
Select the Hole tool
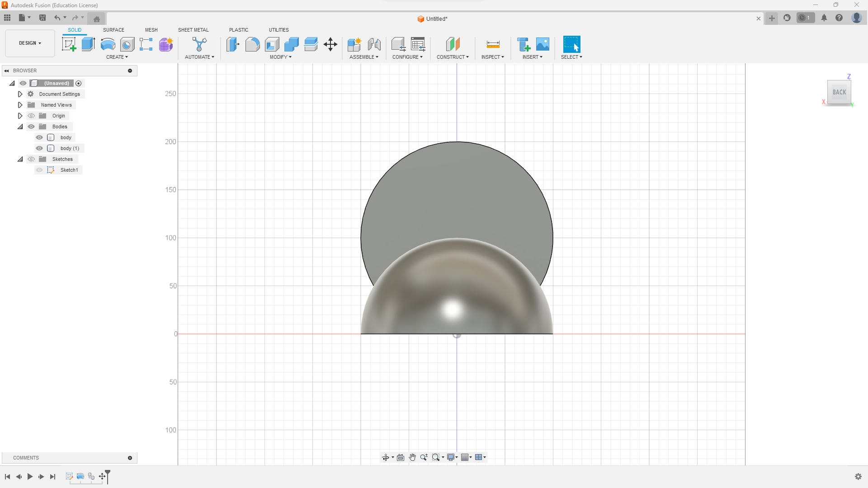[x=127, y=44]
